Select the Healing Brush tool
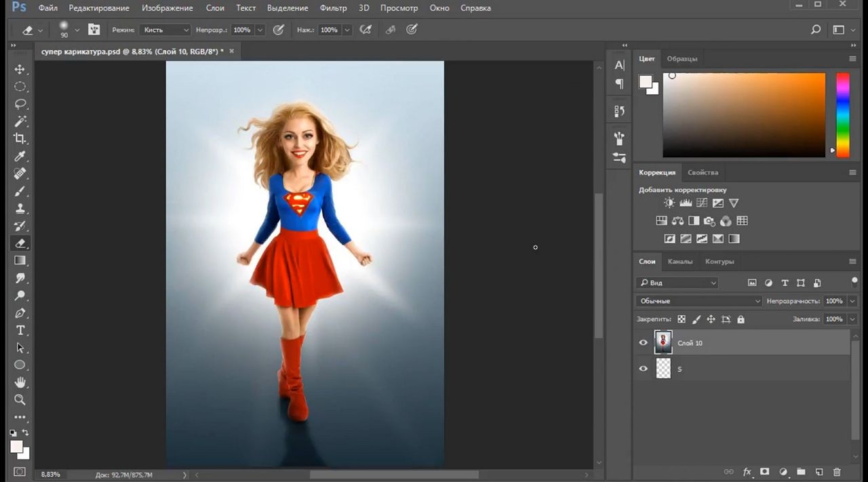Image resolution: width=868 pixels, height=482 pixels. coord(20,174)
